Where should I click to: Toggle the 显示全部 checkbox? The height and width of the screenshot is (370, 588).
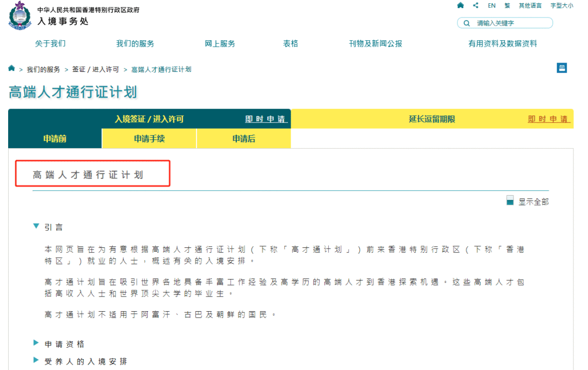click(x=510, y=201)
